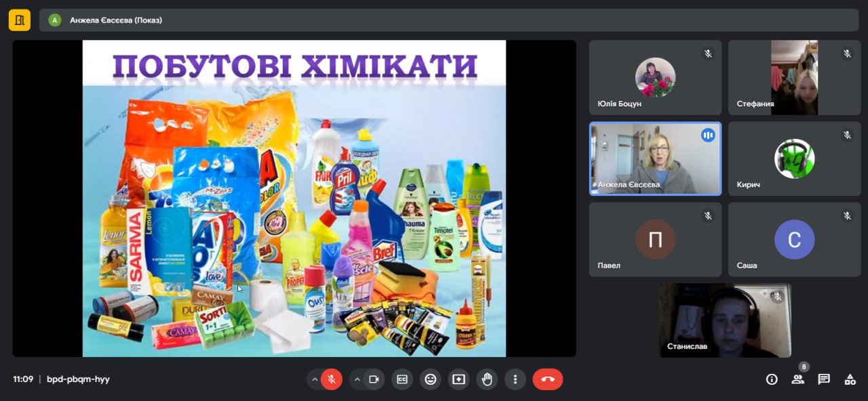Select Станислав video tile
Viewport: 868px width, 401px height.
coord(724,320)
